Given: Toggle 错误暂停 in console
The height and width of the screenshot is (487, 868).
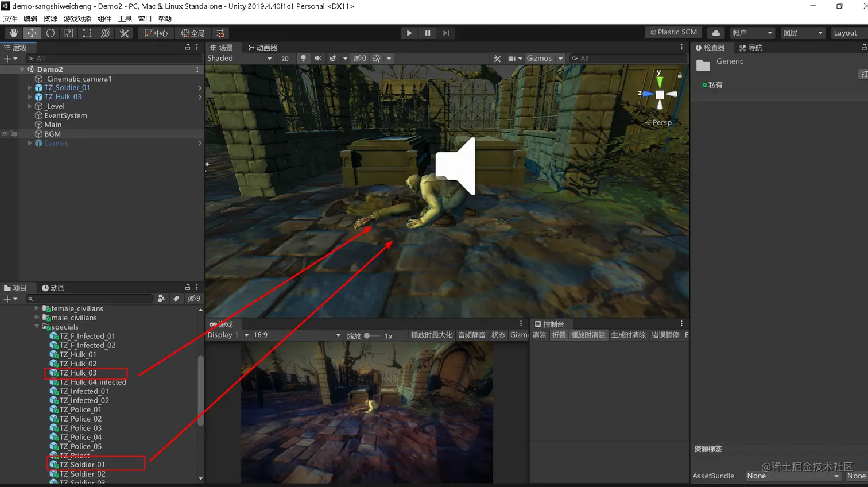Looking at the screenshot, I should click(665, 335).
